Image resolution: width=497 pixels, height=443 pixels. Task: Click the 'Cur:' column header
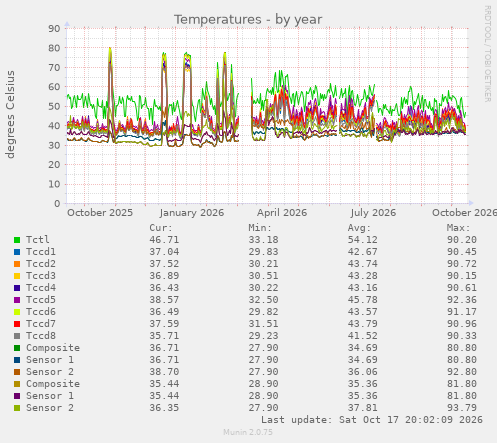pyautogui.click(x=161, y=228)
